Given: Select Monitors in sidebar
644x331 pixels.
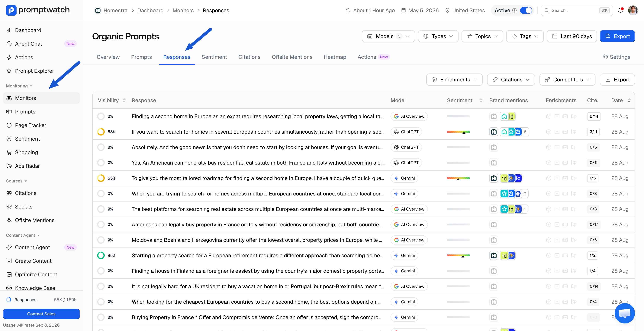Looking at the screenshot, I should point(41,98).
